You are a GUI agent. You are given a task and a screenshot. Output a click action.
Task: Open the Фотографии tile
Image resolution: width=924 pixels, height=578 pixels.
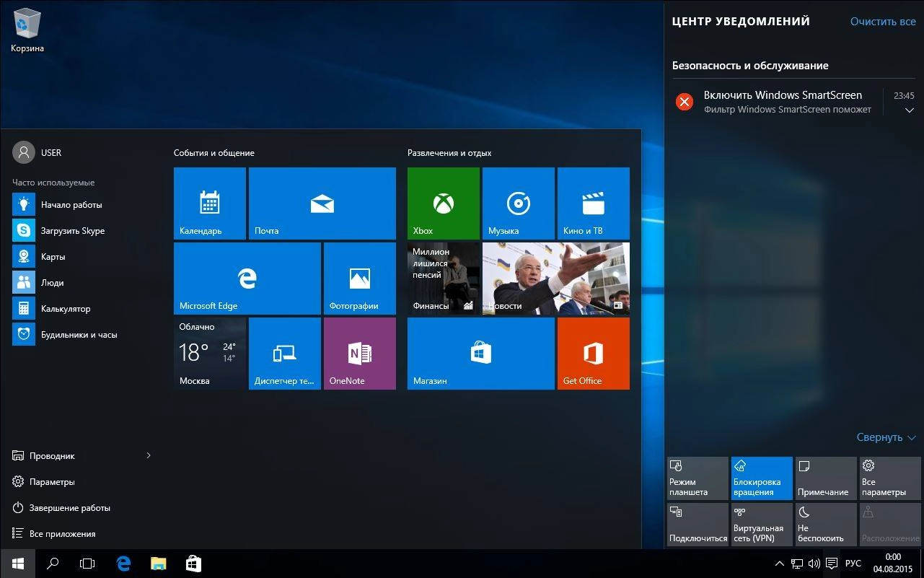tap(360, 279)
